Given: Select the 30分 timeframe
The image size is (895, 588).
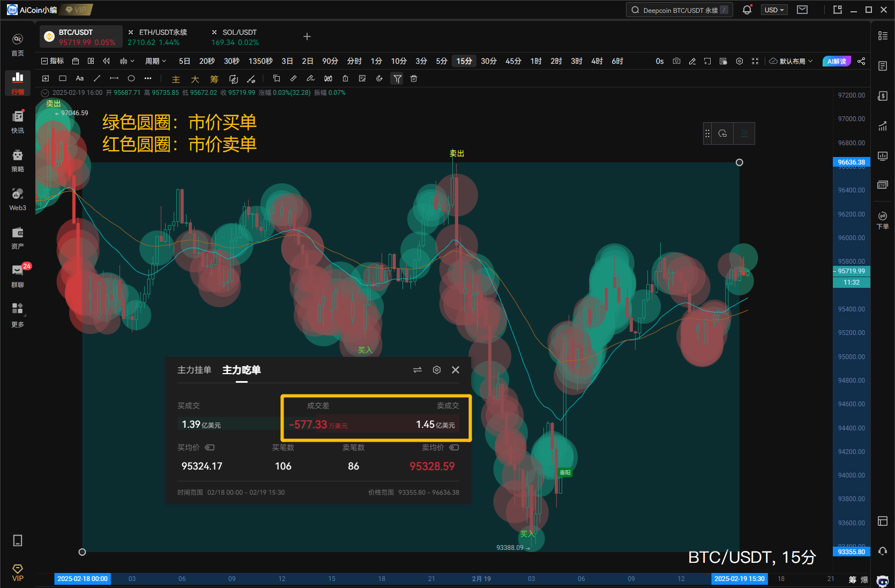Looking at the screenshot, I should [488, 61].
